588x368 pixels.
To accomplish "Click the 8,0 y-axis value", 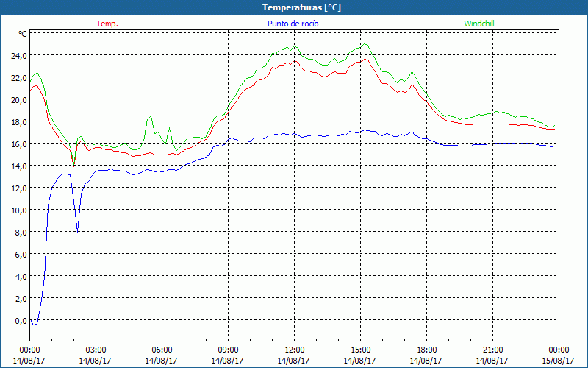I will pos(21,233).
